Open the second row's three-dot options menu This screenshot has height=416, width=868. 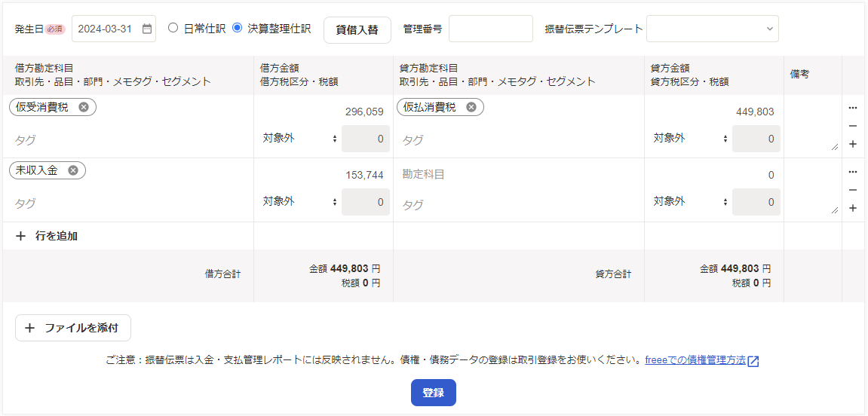pos(853,172)
